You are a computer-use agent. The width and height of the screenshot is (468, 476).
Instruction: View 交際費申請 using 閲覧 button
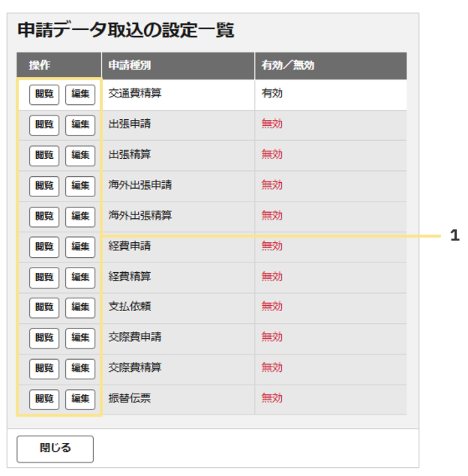coord(44,338)
